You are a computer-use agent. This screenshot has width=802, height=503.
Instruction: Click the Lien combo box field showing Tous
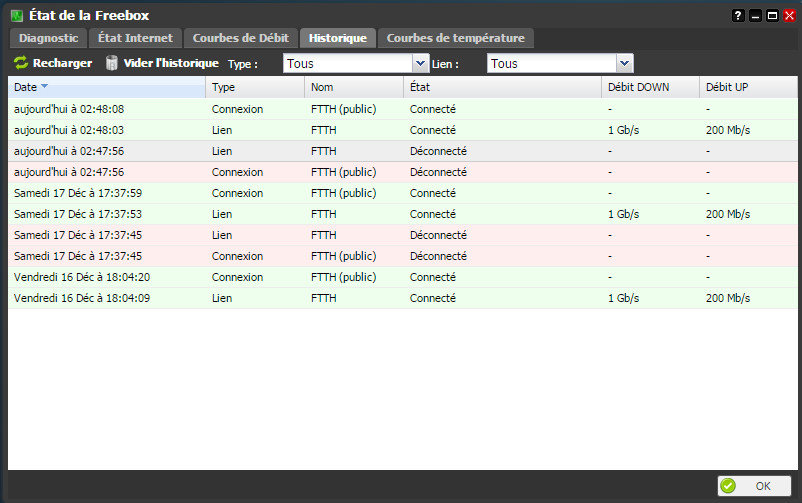[552, 63]
